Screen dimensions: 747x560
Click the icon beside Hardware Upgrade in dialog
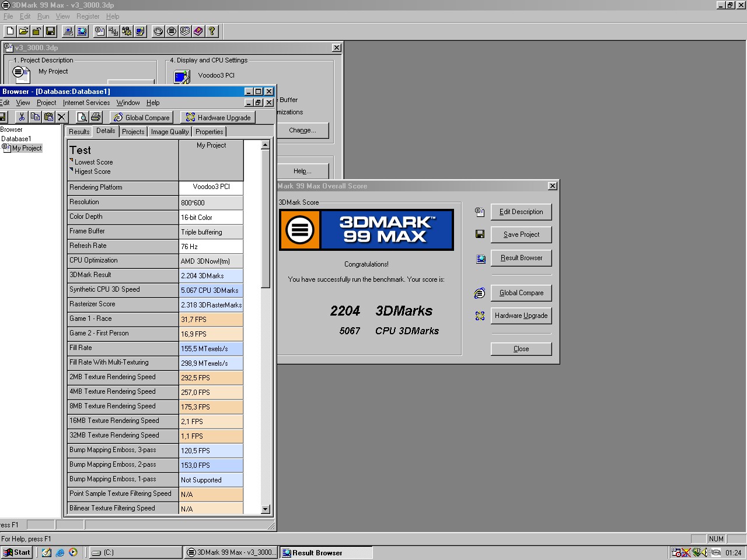pyautogui.click(x=480, y=316)
